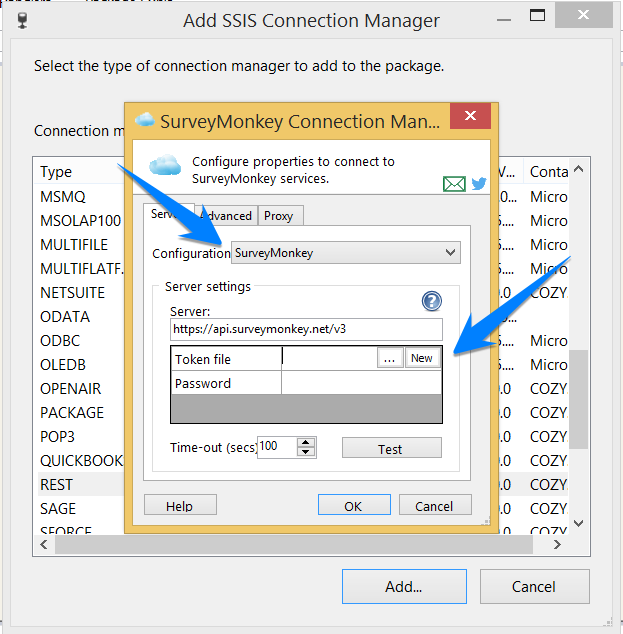Select the POP3 connection type
Viewport: 623px width, 634px height.
coord(57,437)
